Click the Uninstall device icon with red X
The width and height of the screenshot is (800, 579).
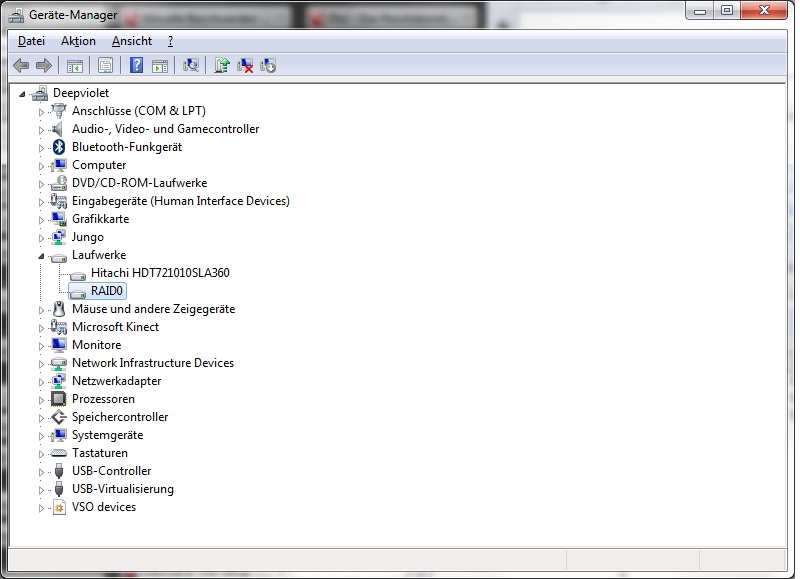coord(245,65)
